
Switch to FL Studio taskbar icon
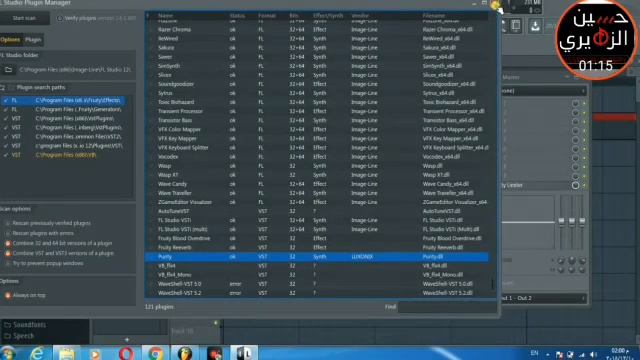tap(184, 353)
